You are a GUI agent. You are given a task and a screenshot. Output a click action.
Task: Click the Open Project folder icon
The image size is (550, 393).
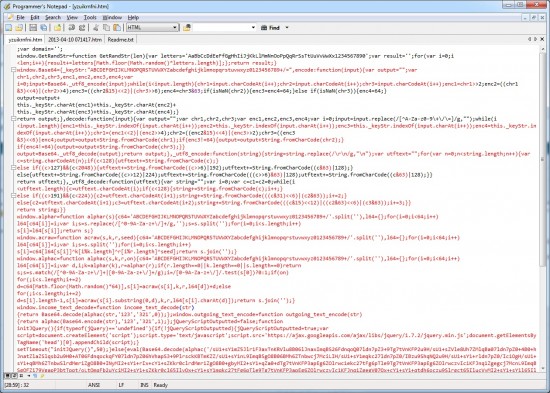(58, 27)
